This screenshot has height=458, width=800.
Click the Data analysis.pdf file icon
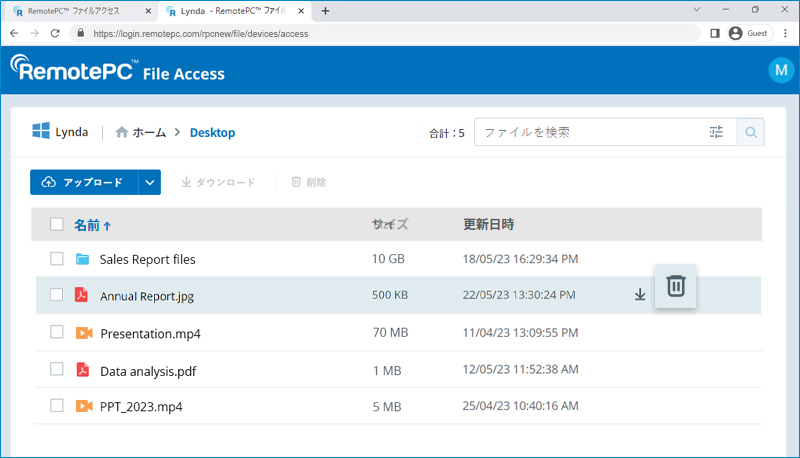pos(82,370)
